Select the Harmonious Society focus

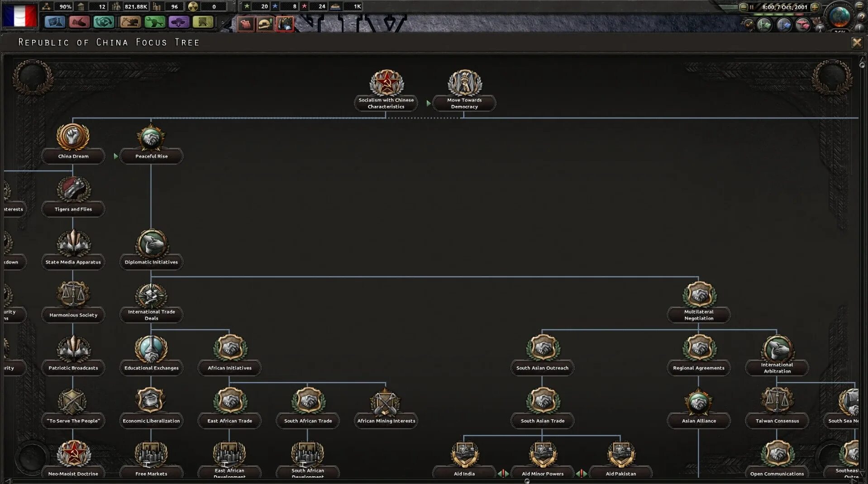73,302
